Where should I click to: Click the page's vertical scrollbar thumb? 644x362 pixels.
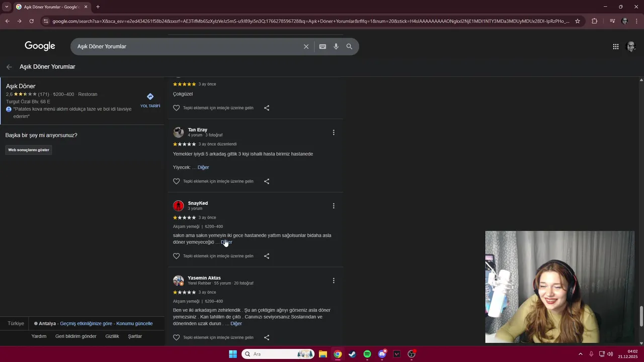point(641,316)
